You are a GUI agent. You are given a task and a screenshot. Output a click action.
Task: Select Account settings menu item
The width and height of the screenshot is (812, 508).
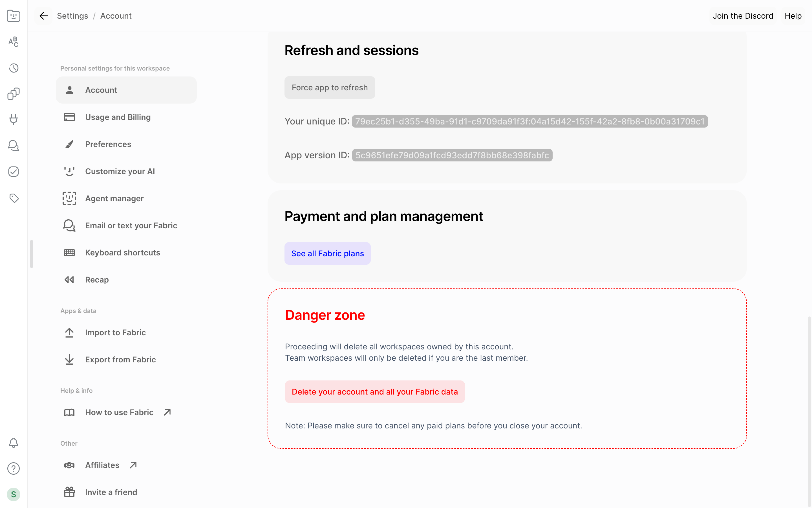(x=126, y=90)
